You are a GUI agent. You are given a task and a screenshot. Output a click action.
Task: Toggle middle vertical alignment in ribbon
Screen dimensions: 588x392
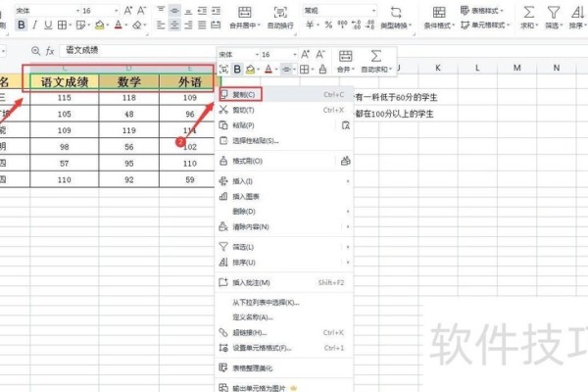coord(174,11)
